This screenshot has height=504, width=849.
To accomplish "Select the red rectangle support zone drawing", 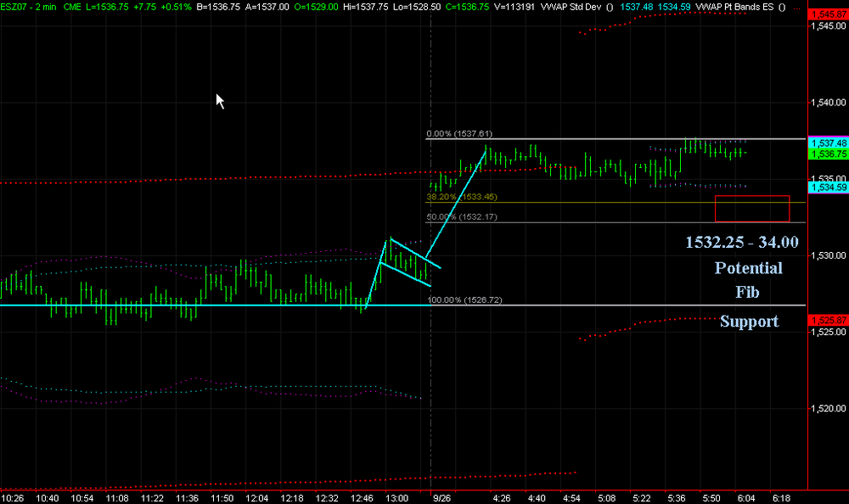I will click(x=752, y=209).
